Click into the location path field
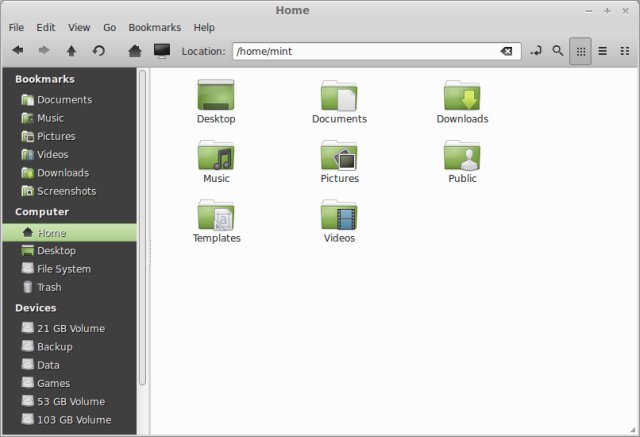 pyautogui.click(x=360, y=51)
